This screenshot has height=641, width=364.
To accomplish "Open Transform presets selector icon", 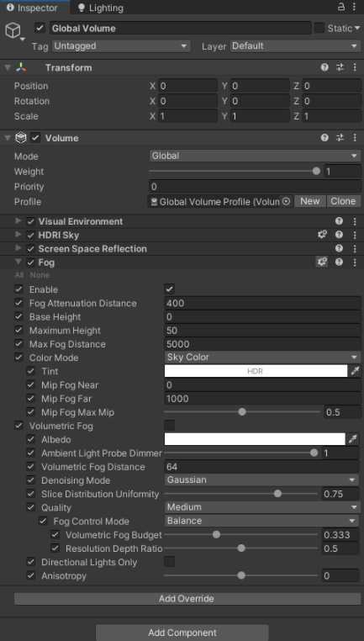I will [340, 67].
